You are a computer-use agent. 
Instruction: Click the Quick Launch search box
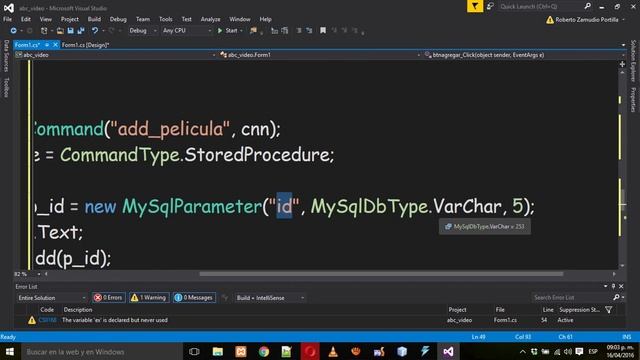click(541, 6)
